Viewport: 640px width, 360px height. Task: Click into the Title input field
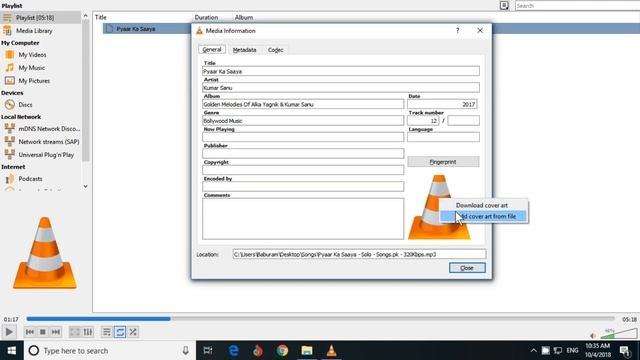[341, 71]
